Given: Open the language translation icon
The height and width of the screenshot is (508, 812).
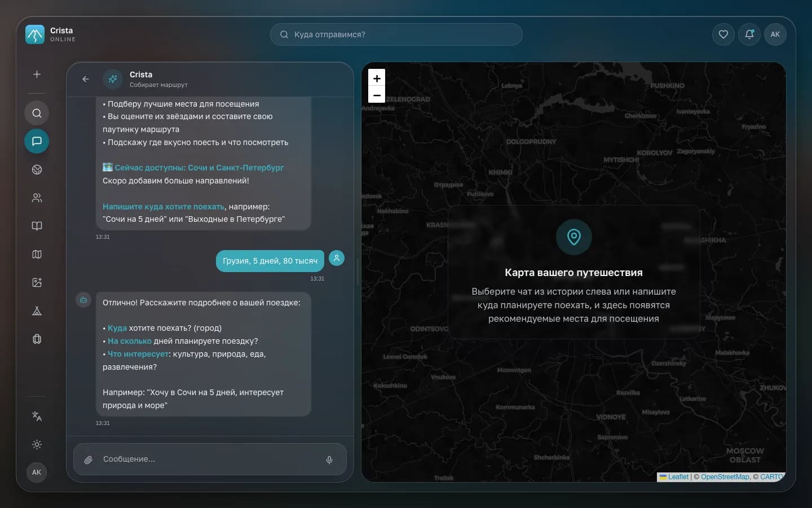Looking at the screenshot, I should click(x=37, y=416).
